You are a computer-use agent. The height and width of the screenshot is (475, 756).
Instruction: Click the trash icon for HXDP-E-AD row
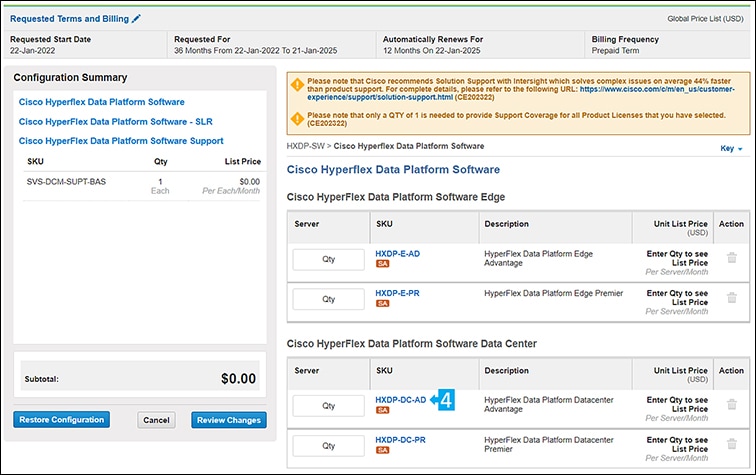(732, 257)
